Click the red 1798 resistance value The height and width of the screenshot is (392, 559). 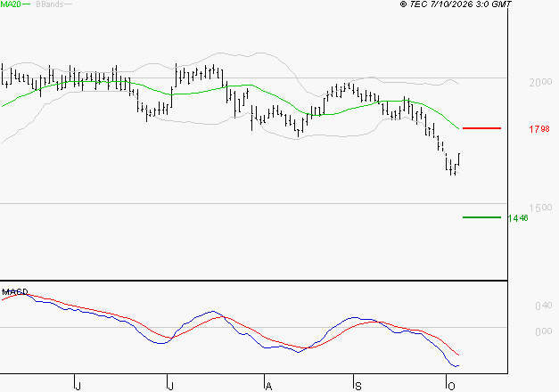pos(539,129)
